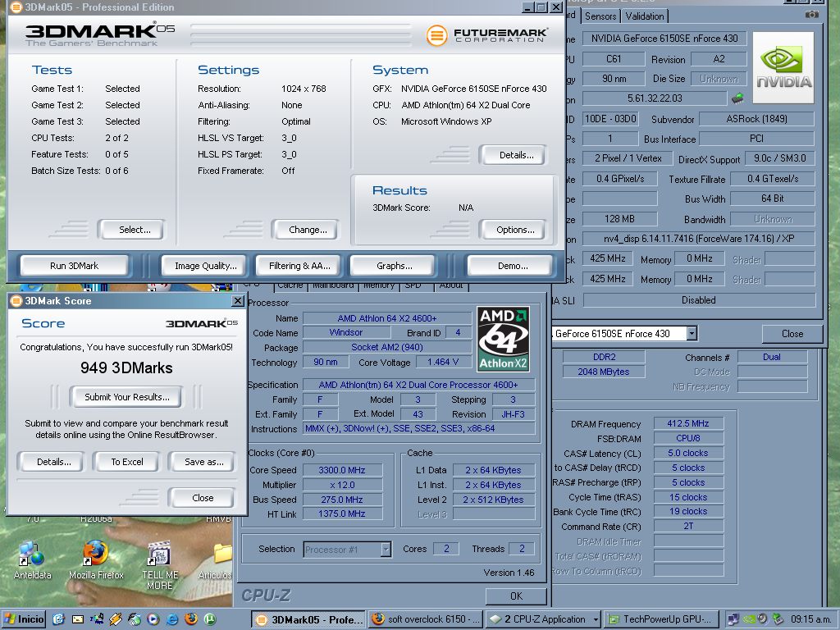This screenshot has width=840, height=630.
Task: Click the DRAM Frequency 412.5 MHz value
Action: pos(688,423)
